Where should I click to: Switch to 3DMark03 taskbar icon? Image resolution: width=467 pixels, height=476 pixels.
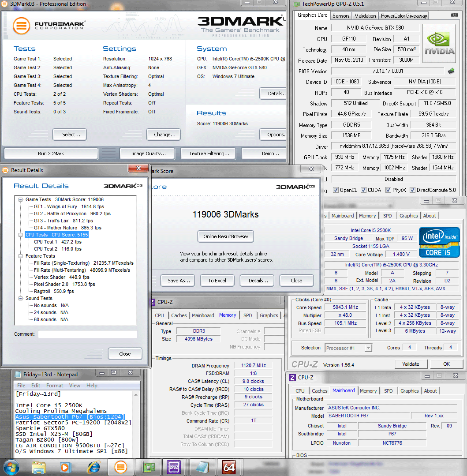tap(120, 468)
